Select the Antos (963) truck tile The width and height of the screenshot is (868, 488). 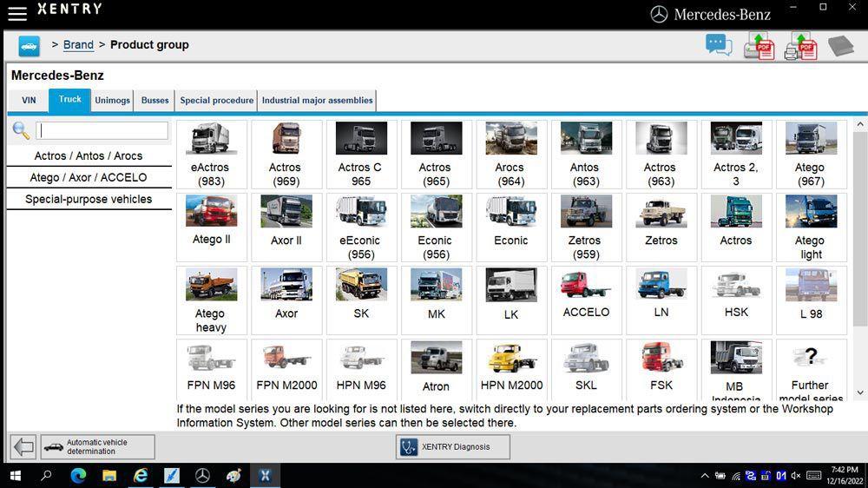coord(586,155)
